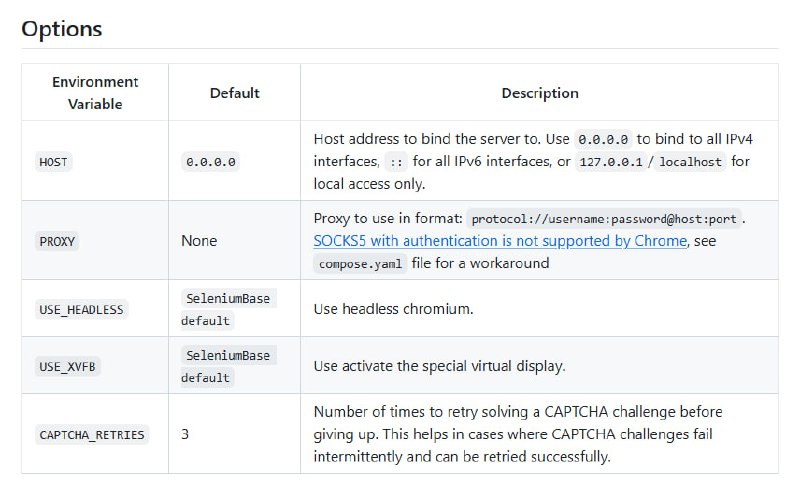This screenshot has width=800, height=483.
Task: Click SeleniumBase default in the USE_XVFB row
Action: pyautogui.click(x=227, y=366)
